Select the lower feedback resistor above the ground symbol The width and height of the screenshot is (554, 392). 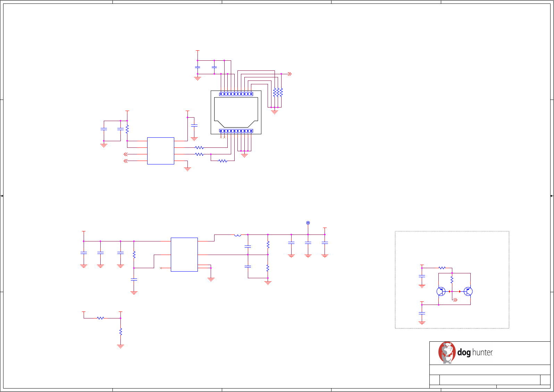click(268, 268)
